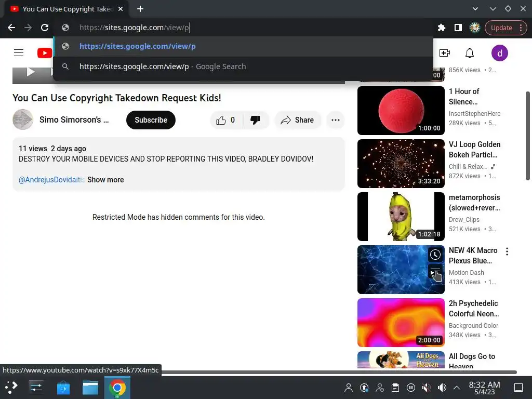Open the clipboard tray icon
532x399 pixels.
pos(395,388)
